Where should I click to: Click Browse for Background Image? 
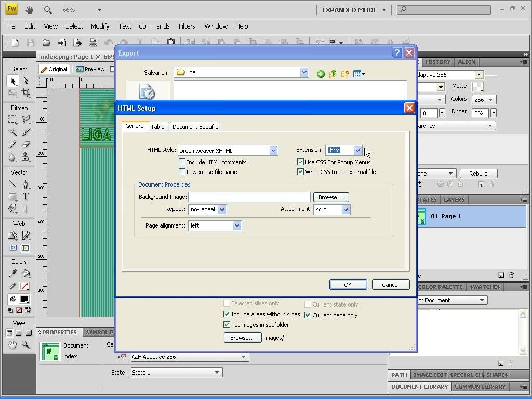tap(331, 197)
